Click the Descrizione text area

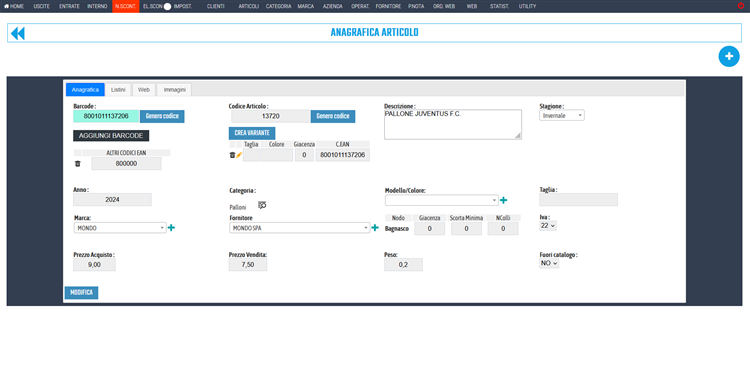[x=452, y=124]
